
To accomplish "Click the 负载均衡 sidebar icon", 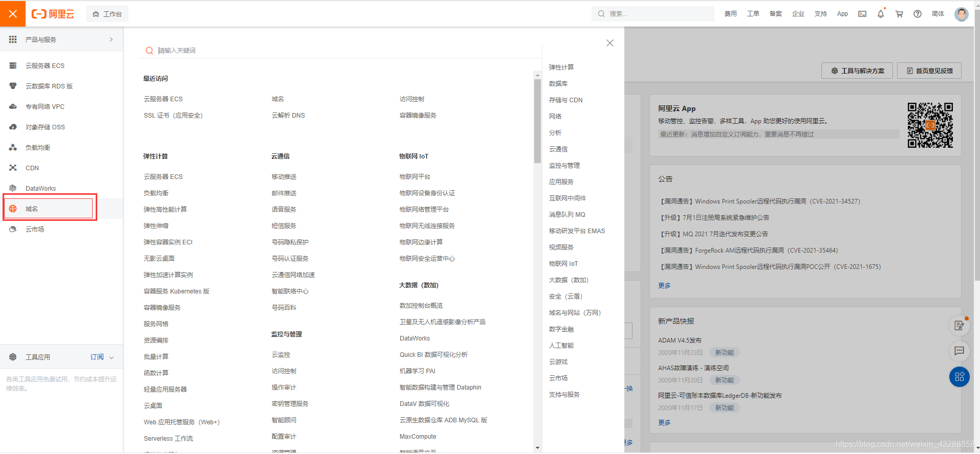I will click(x=13, y=147).
